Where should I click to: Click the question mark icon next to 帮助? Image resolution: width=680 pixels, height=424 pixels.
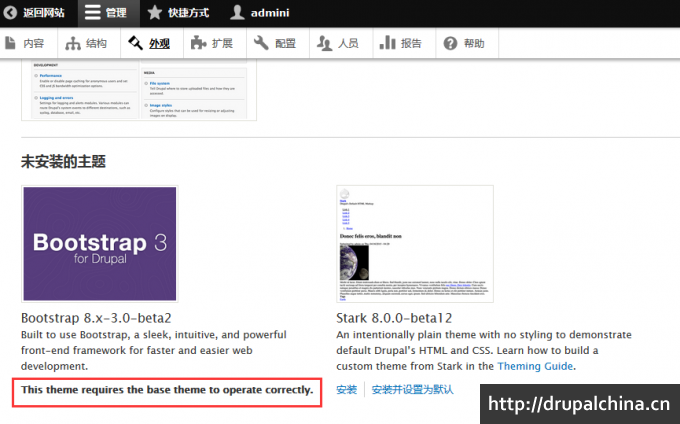pos(450,43)
